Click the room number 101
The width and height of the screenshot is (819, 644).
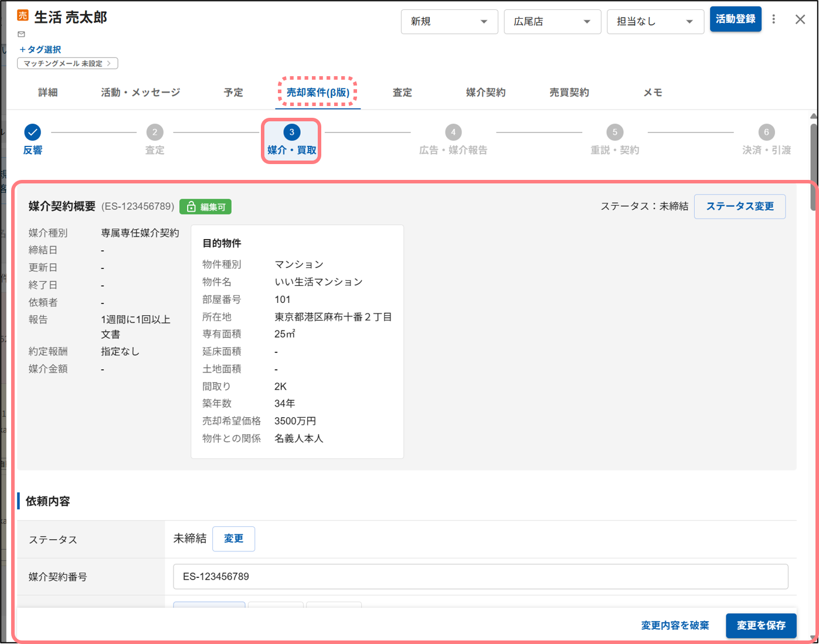283,299
